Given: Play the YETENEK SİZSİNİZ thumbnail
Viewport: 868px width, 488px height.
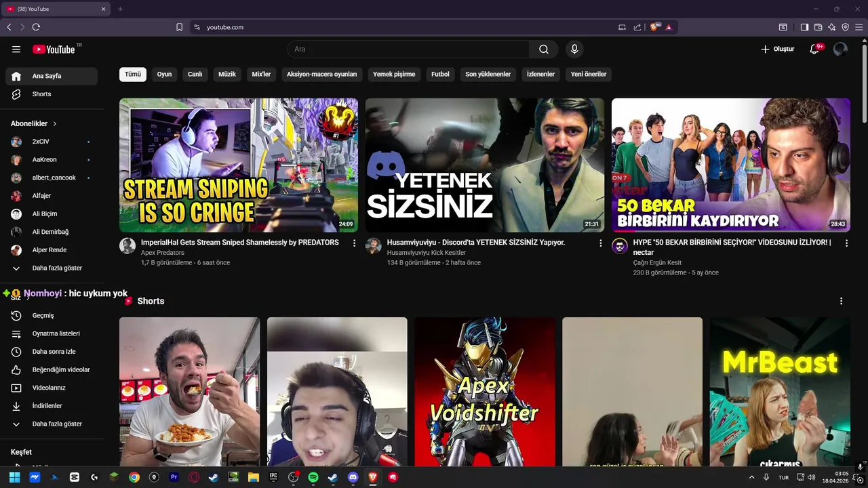Looking at the screenshot, I should (x=485, y=165).
